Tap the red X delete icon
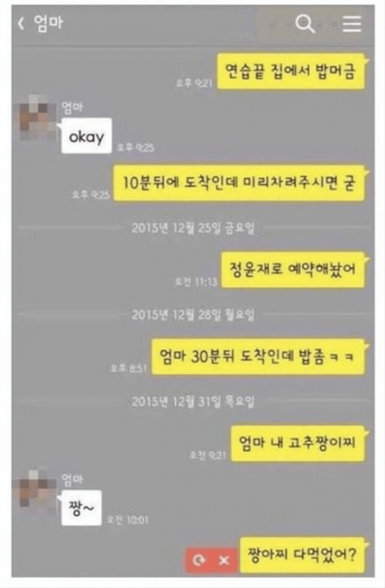 point(225,560)
